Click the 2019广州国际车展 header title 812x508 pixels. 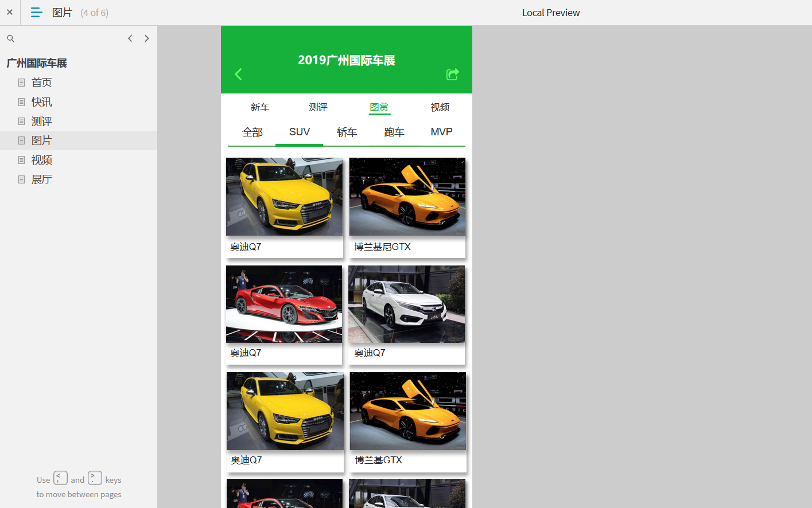pyautogui.click(x=347, y=60)
